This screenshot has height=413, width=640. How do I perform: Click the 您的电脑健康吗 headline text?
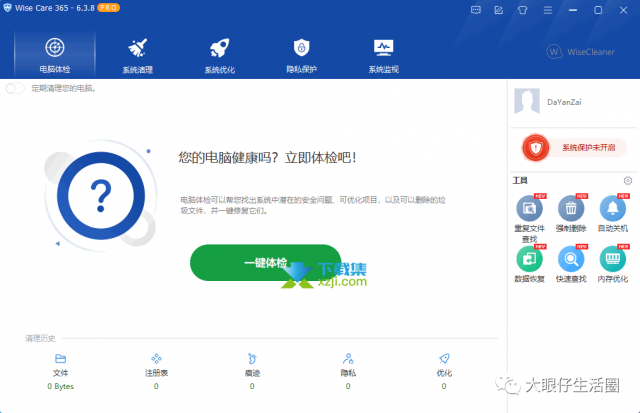click(267, 158)
